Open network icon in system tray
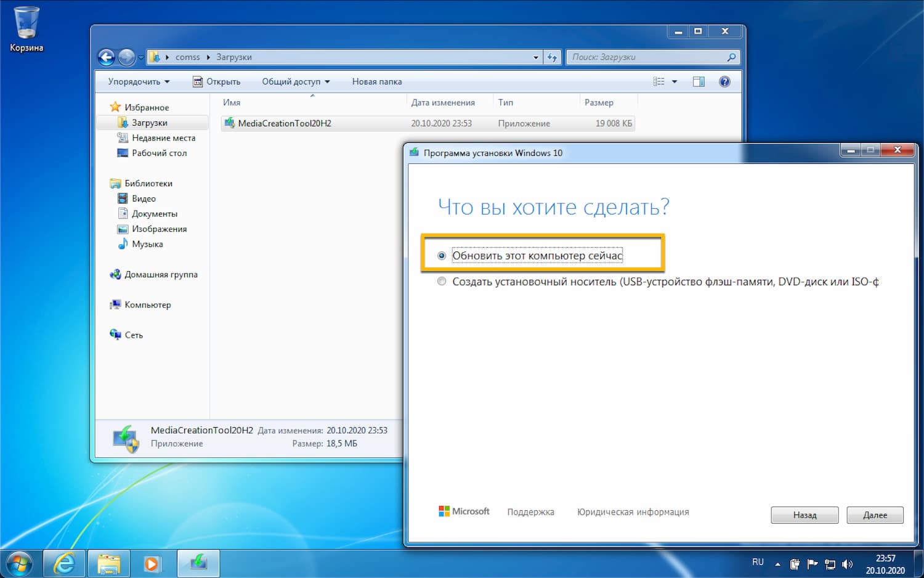Viewport: 924px width, 578px height. 830,564
